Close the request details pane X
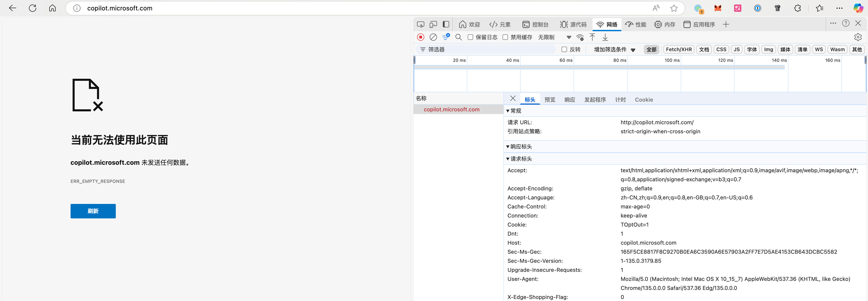This screenshot has height=301, width=868. pos(512,98)
